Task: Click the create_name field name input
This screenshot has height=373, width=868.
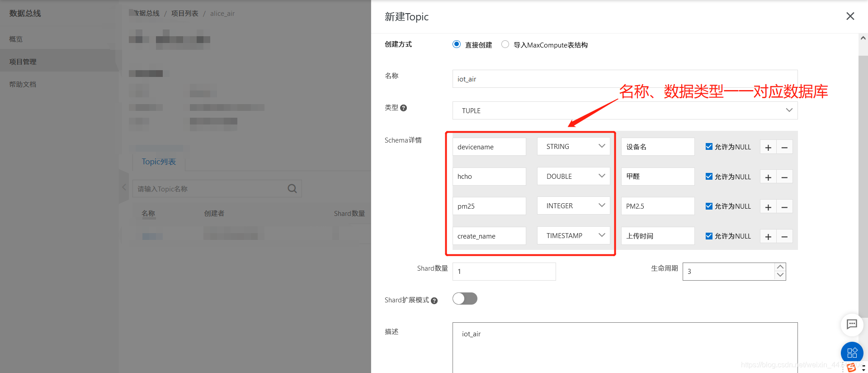Action: 489,236
